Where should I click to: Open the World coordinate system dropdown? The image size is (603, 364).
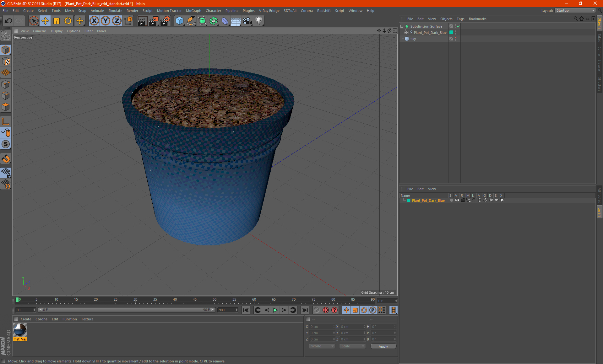coord(322,346)
